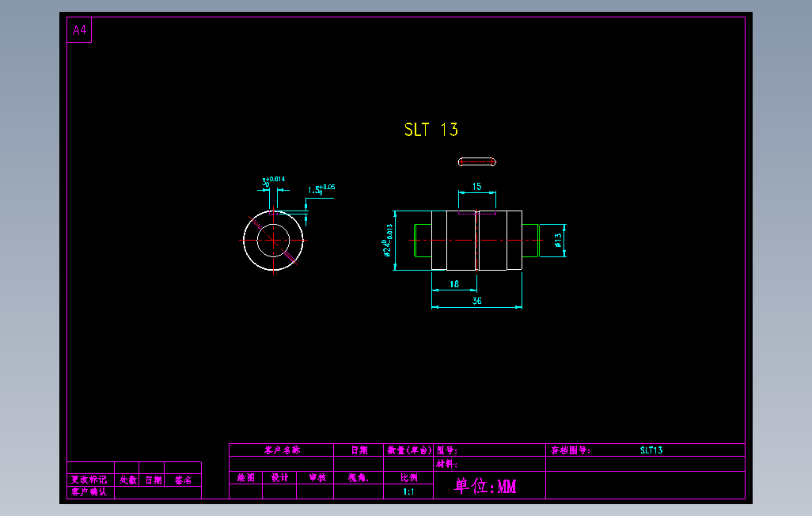This screenshot has width=812, height=516.
Task: Click the 15 keyway length dimension
Action: click(x=477, y=187)
